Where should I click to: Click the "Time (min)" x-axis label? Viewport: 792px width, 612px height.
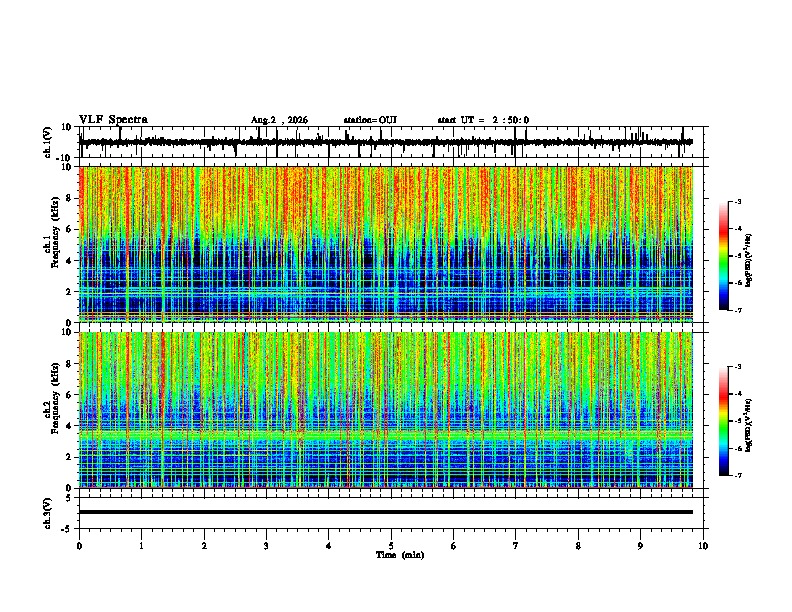pyautogui.click(x=400, y=555)
